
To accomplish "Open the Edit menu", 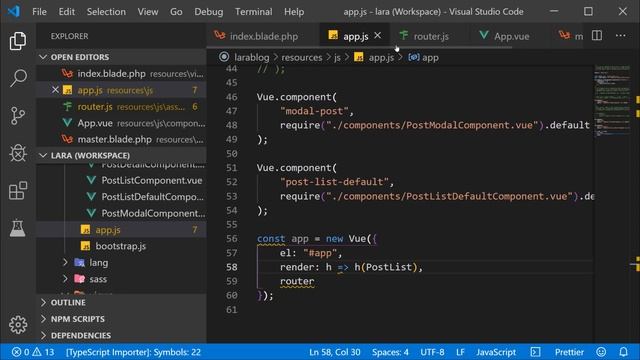I will coord(67,12).
